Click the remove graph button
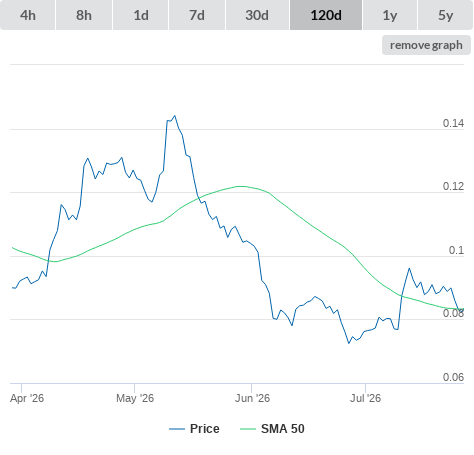 click(426, 45)
